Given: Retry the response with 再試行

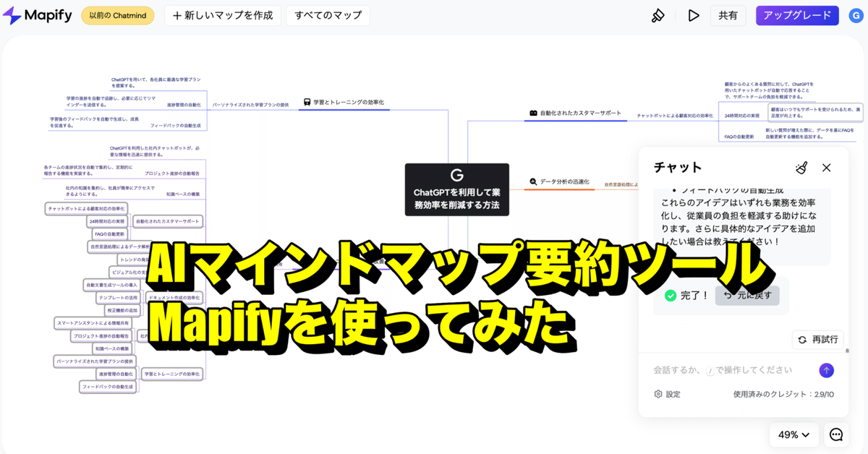Looking at the screenshot, I should (x=818, y=340).
